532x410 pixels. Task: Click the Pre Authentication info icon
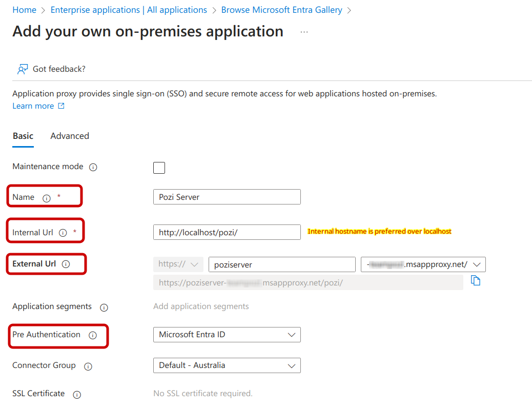tap(93, 335)
